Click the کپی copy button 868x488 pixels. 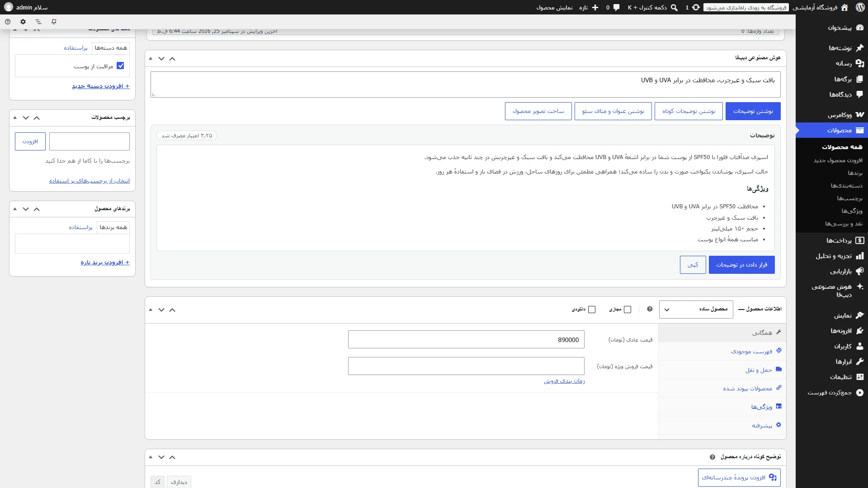tap(693, 265)
